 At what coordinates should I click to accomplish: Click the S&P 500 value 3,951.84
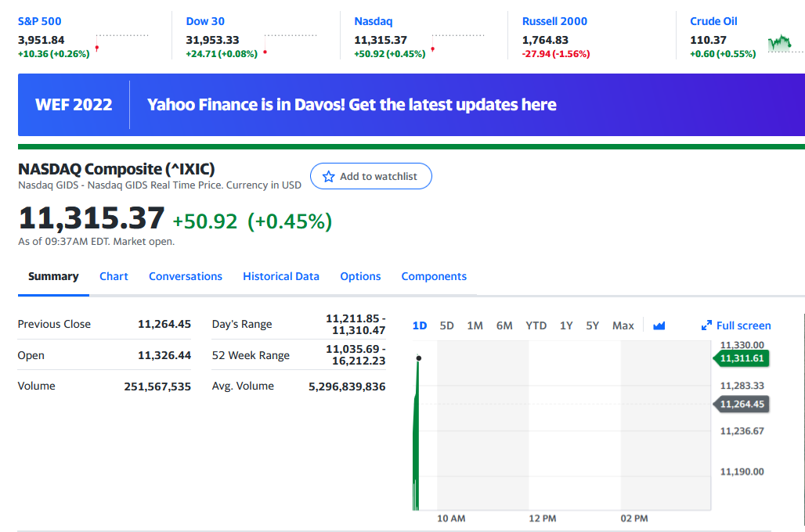[41, 40]
